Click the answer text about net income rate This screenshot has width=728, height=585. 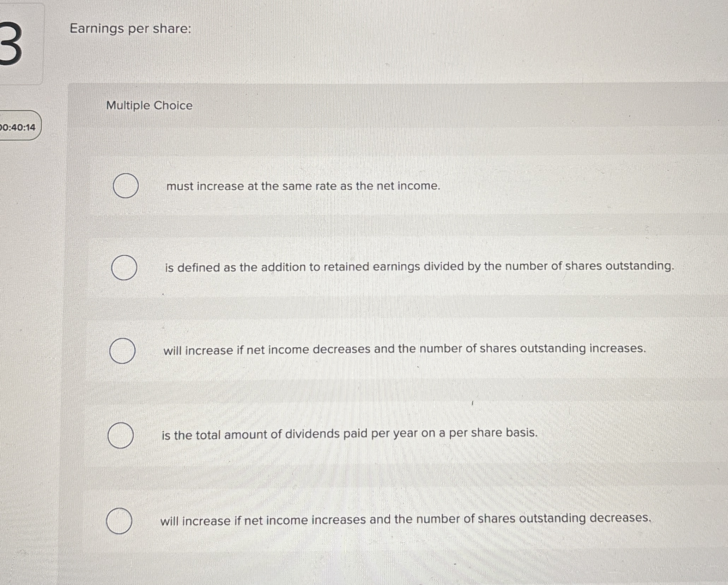(302, 187)
